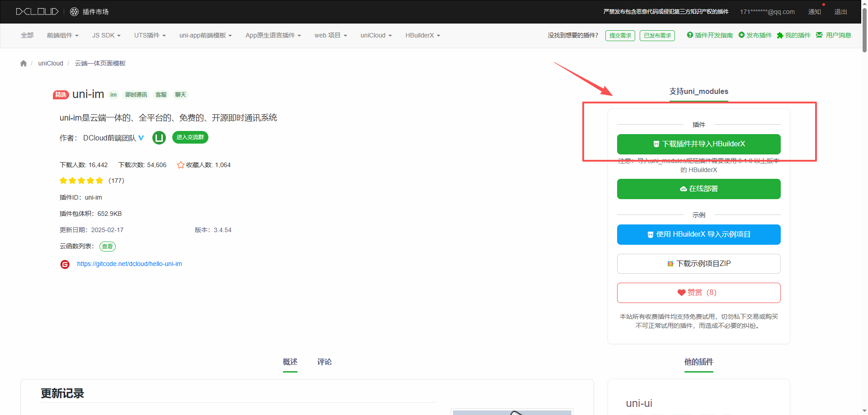Click the 更新记录 heading

point(62,393)
